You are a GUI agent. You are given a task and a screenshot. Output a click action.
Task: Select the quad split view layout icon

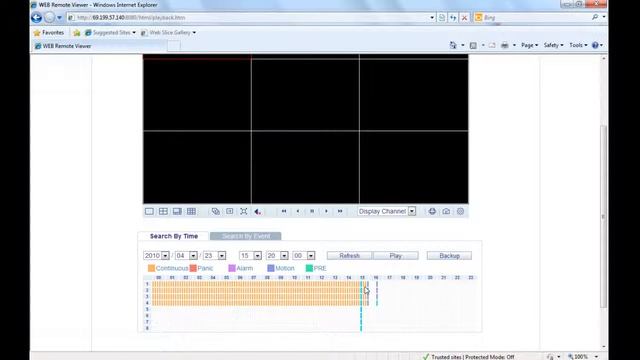[x=163, y=211]
